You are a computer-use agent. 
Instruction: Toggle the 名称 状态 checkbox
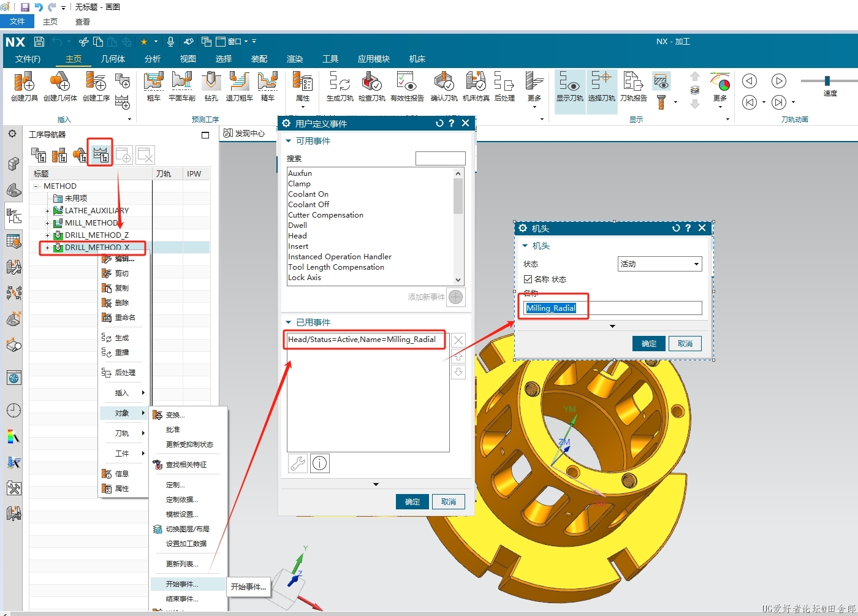(528, 279)
